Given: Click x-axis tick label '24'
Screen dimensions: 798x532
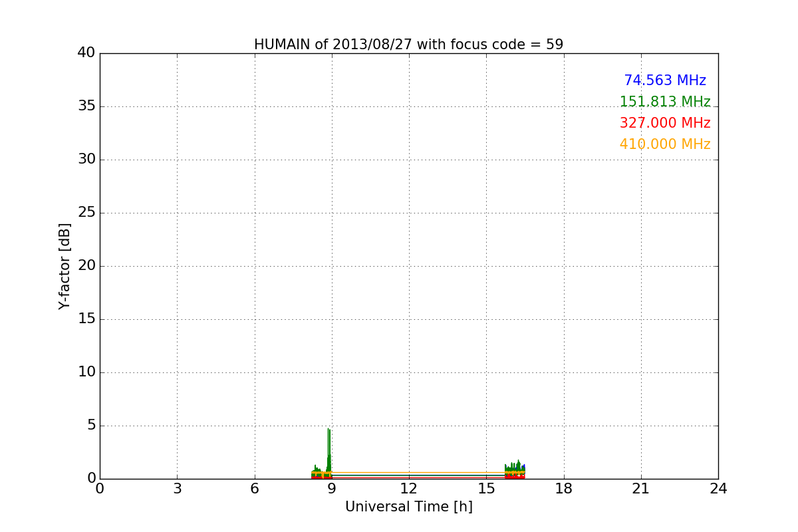Looking at the screenshot, I should [x=718, y=489].
